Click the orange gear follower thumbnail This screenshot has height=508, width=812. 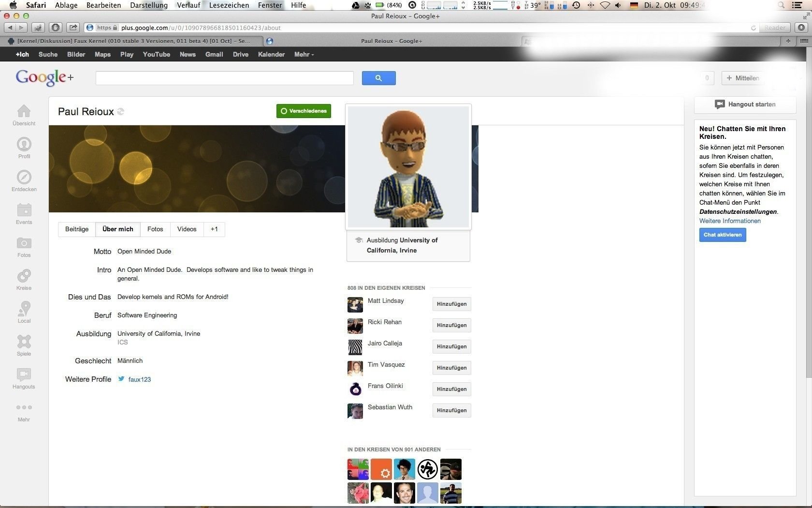[x=381, y=469]
